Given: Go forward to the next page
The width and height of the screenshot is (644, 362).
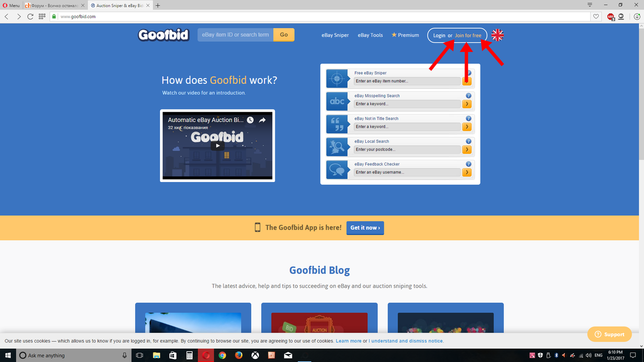Looking at the screenshot, I should click(19, 17).
